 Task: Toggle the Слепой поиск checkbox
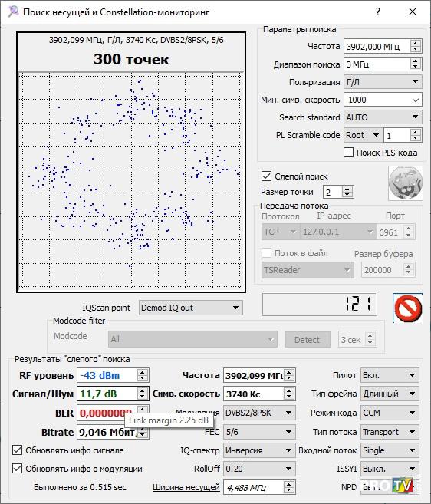pos(266,176)
